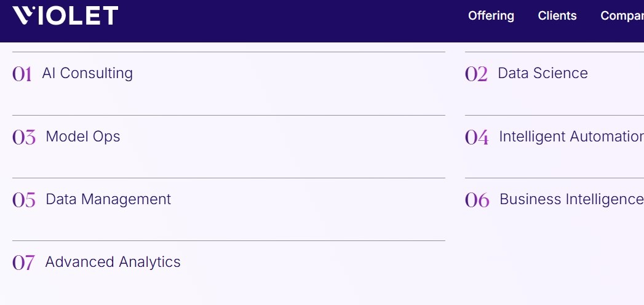Select the Model Ops offering

[x=83, y=137]
